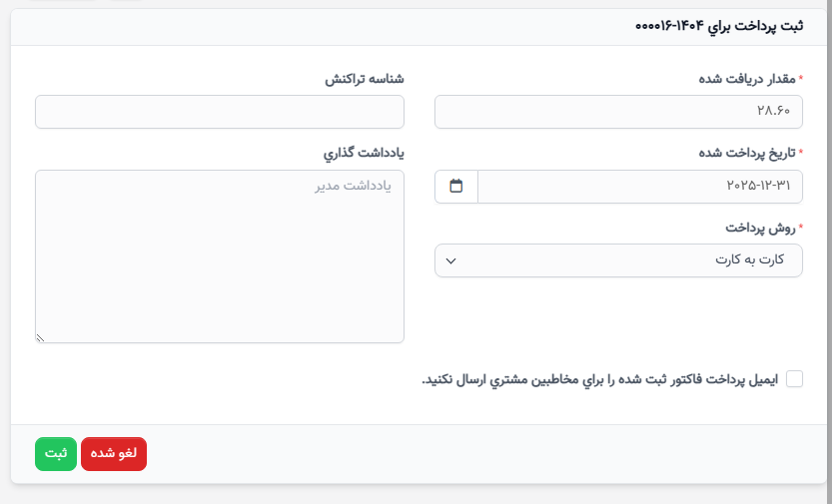832x504 pixels.
Task: Click the 'تاریخ پرداخت شده' label
Action: [x=747, y=153]
